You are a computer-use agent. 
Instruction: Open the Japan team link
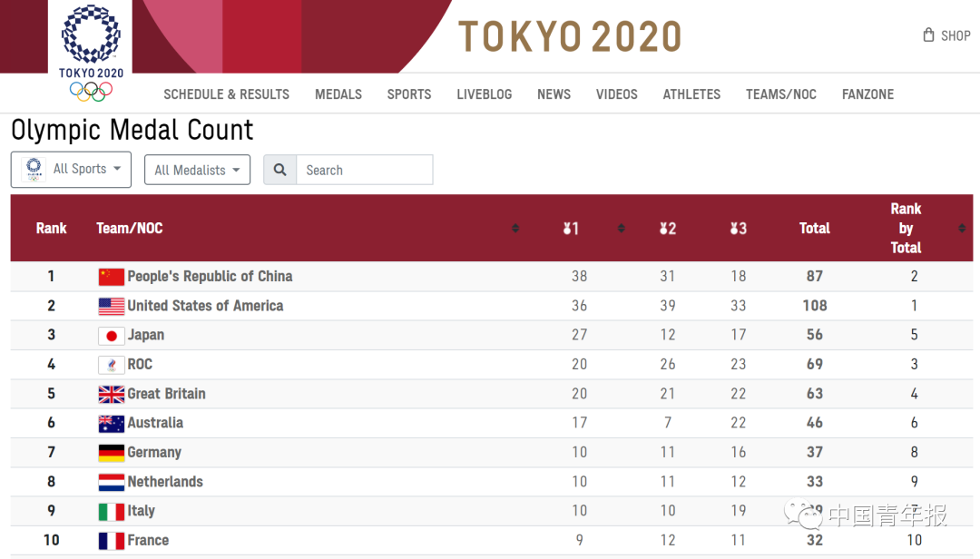[145, 335]
